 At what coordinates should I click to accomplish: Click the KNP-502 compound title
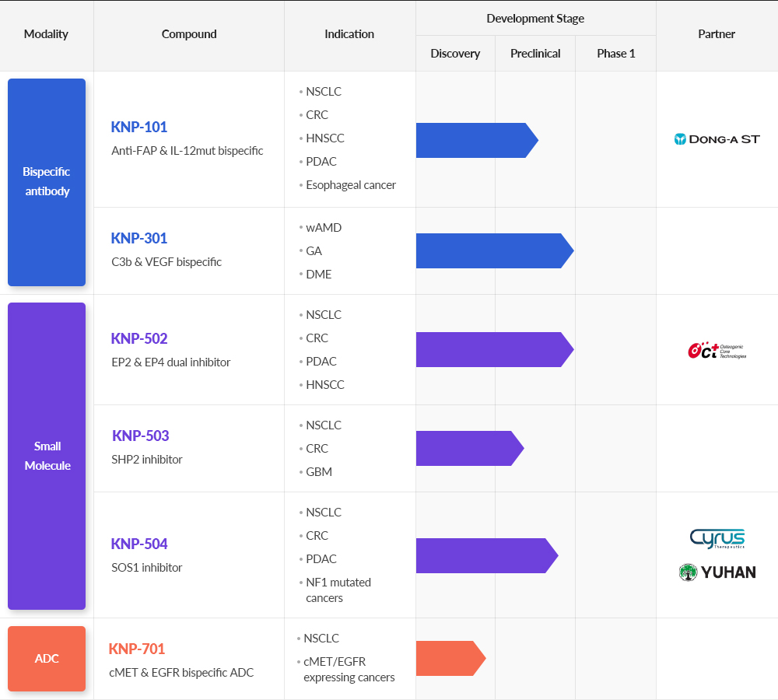tap(139, 338)
